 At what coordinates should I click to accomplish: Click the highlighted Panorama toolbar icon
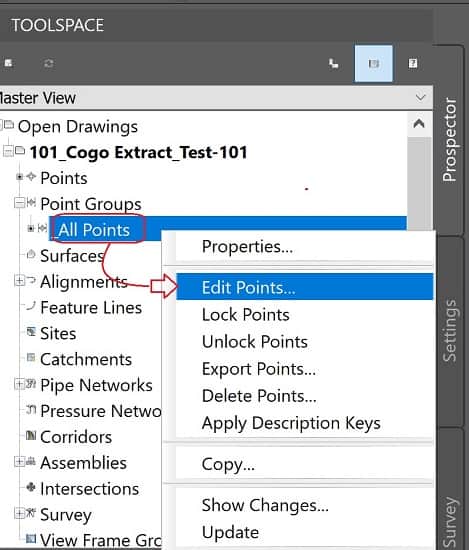point(373,63)
